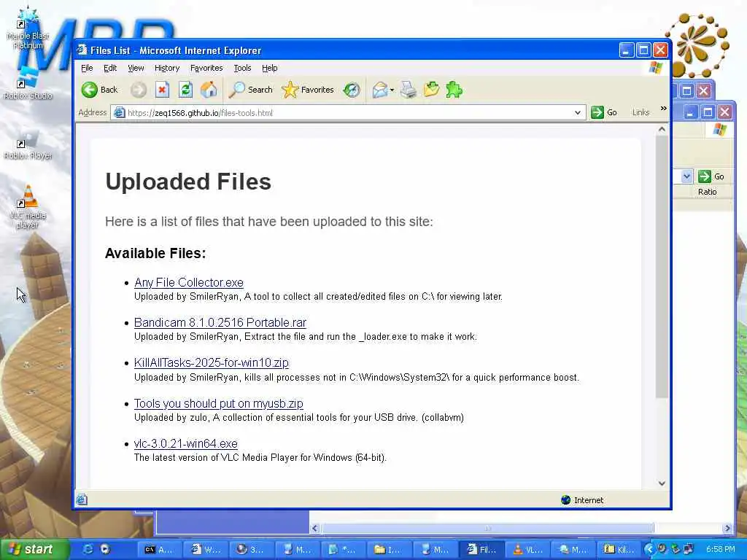Click in the address URL field
Image resolution: width=747 pixels, height=560 pixels.
pyautogui.click(x=348, y=113)
